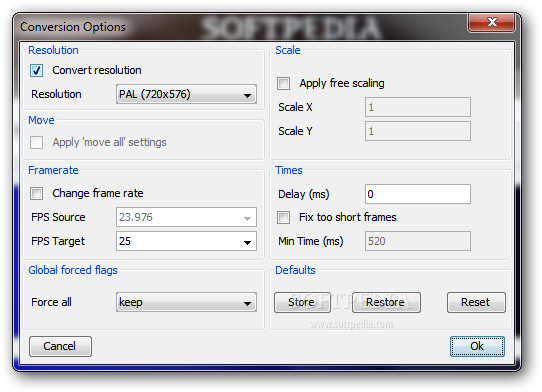Focus the Delay (ms) input field
The width and height of the screenshot is (542, 392).
418,194
